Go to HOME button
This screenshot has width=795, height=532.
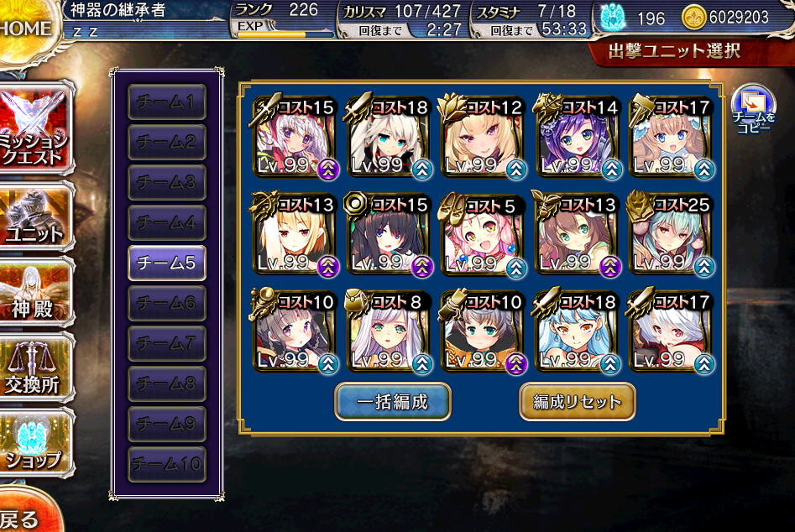(25, 28)
